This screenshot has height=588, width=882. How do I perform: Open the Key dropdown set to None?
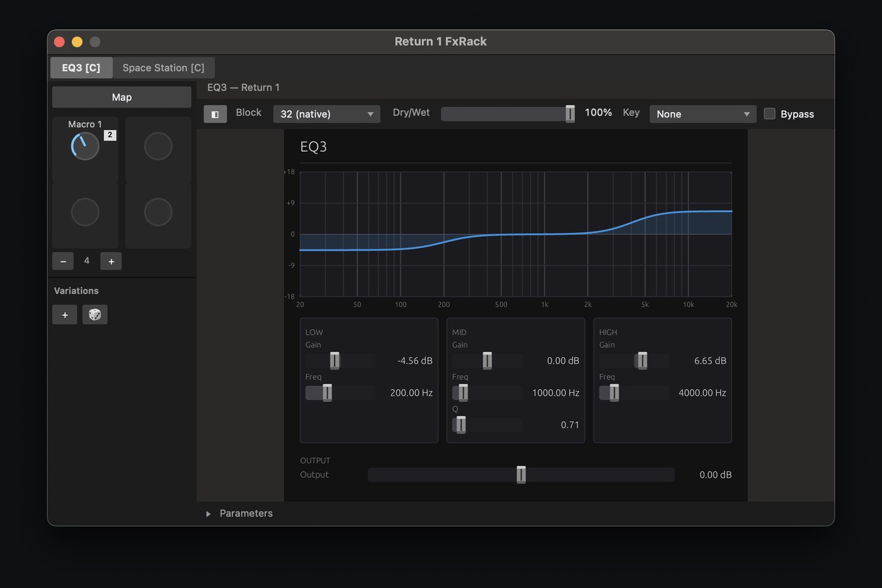(702, 114)
